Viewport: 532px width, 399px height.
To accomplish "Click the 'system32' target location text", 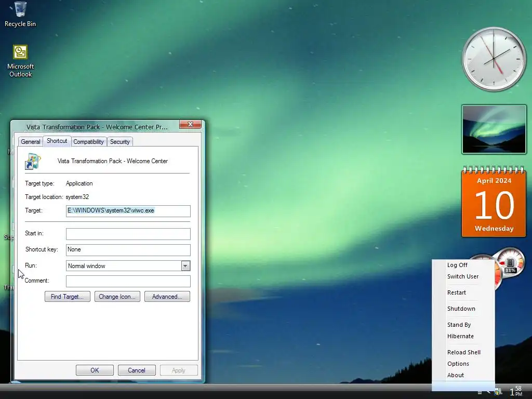I will click(x=77, y=197).
